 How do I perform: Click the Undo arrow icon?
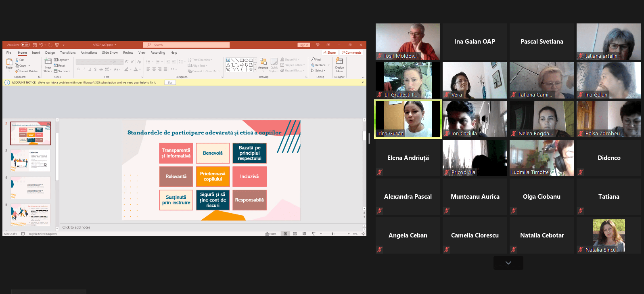coord(41,45)
